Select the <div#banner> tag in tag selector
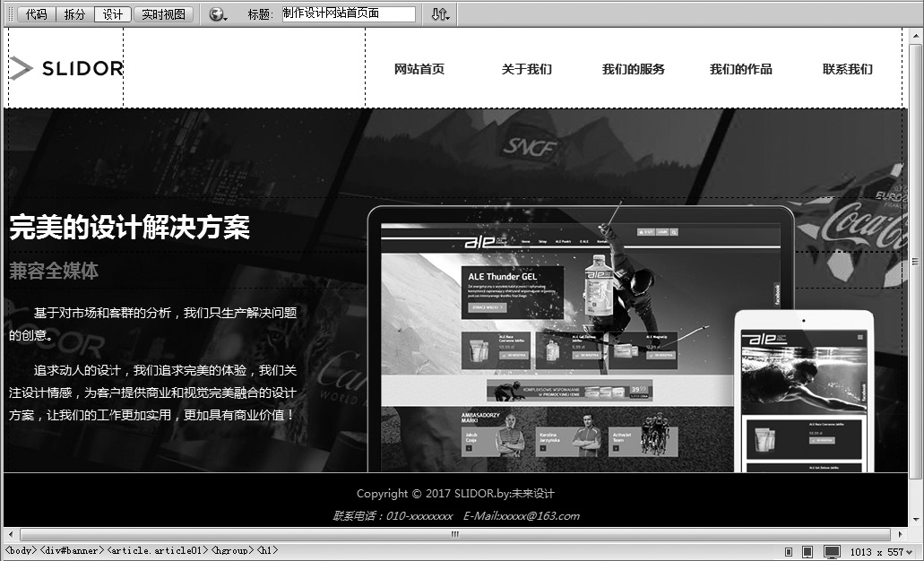924x561 pixels. click(x=72, y=551)
